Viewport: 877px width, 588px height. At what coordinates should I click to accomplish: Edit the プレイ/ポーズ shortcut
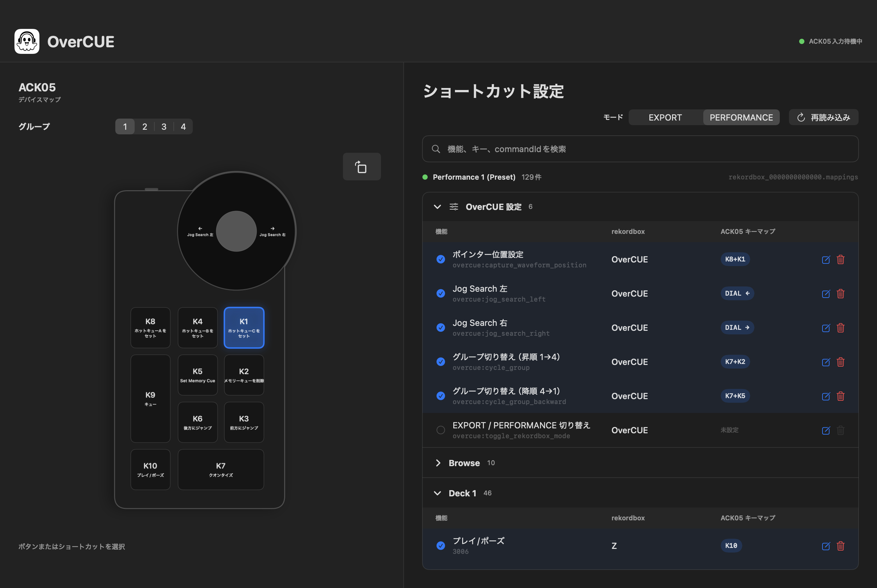point(826,546)
